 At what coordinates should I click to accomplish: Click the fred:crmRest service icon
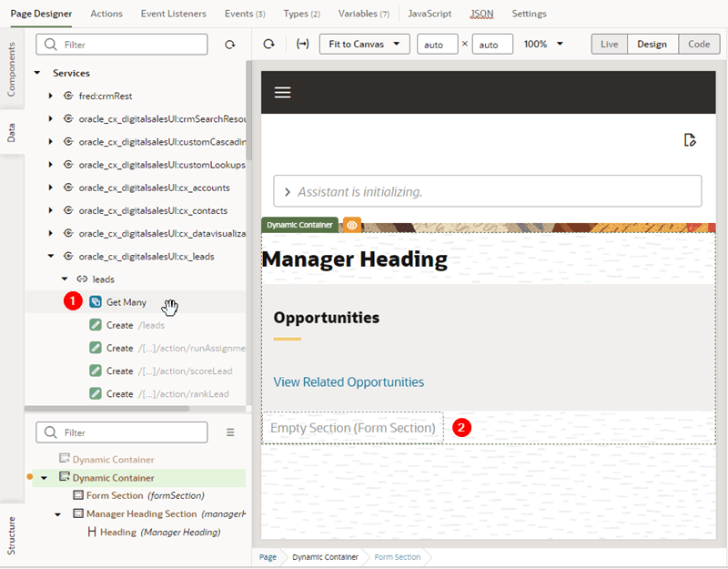[68, 96]
